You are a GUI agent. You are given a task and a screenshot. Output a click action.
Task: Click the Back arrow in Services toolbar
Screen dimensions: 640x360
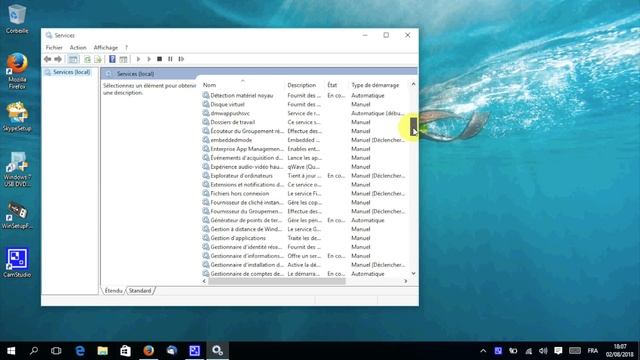47,59
